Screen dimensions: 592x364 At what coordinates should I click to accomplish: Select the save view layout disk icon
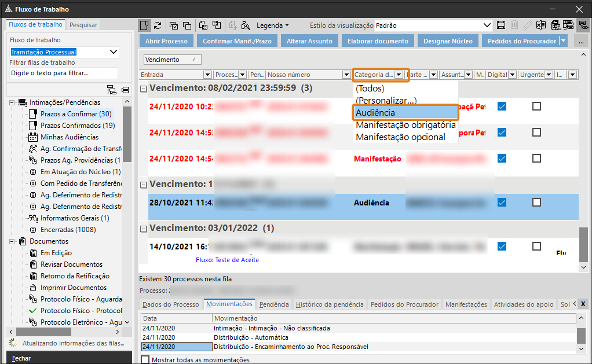500,25
